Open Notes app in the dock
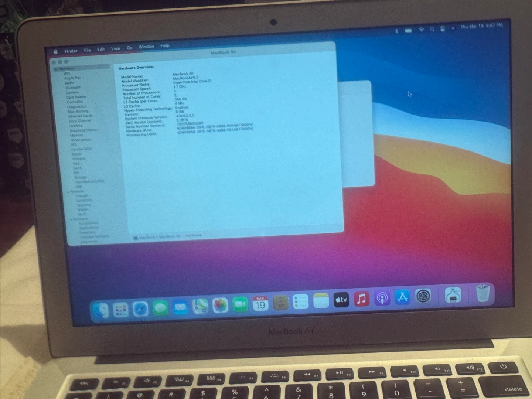 321,301
